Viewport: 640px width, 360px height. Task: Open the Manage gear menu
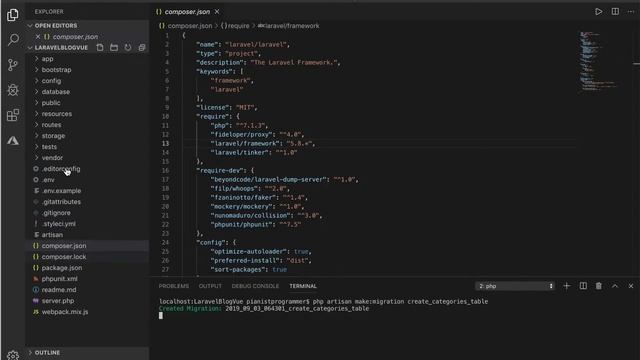[13, 355]
